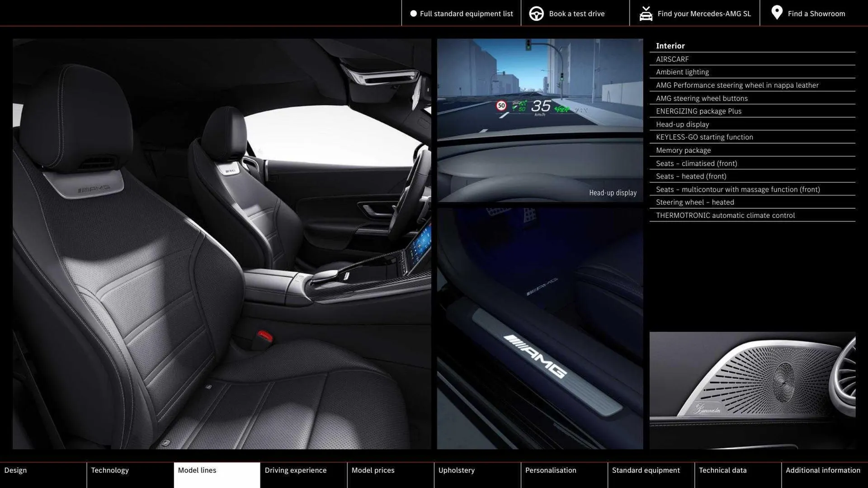Click the AMG illuminated door sill image
868x488 pixels.
tap(540, 328)
